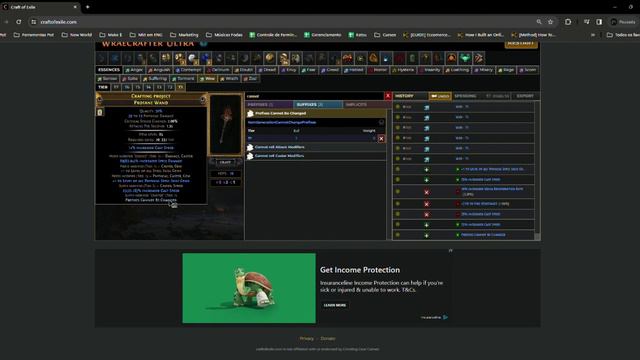640x360 pixels.
Task: Choose essence tier T1
Action: click(180, 87)
